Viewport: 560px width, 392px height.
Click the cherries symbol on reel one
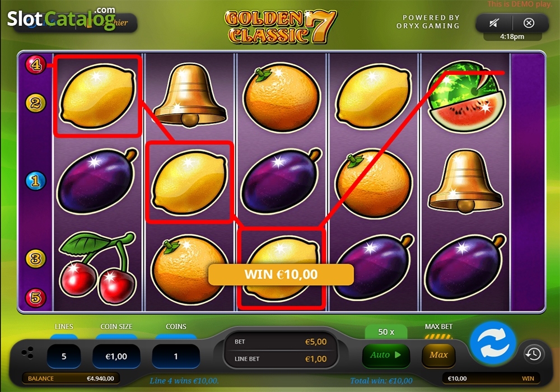tap(97, 268)
